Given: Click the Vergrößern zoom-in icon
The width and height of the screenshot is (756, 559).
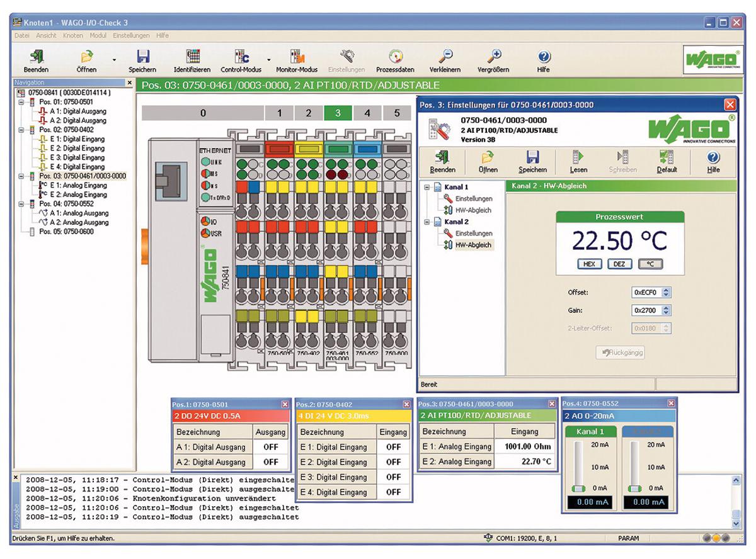Looking at the screenshot, I should [x=493, y=57].
